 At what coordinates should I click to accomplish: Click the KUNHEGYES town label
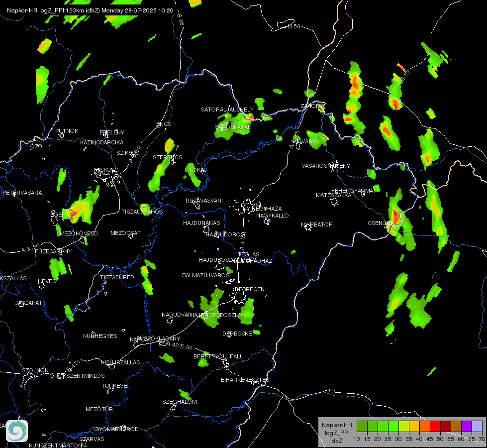[100, 336]
